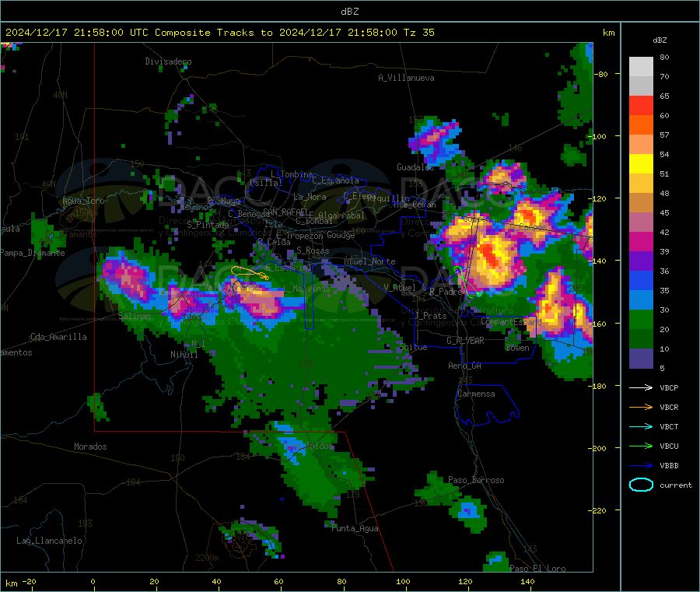This screenshot has height=592, width=700.
Task: Click the Paso_El_Loro location label
Action: [537, 569]
